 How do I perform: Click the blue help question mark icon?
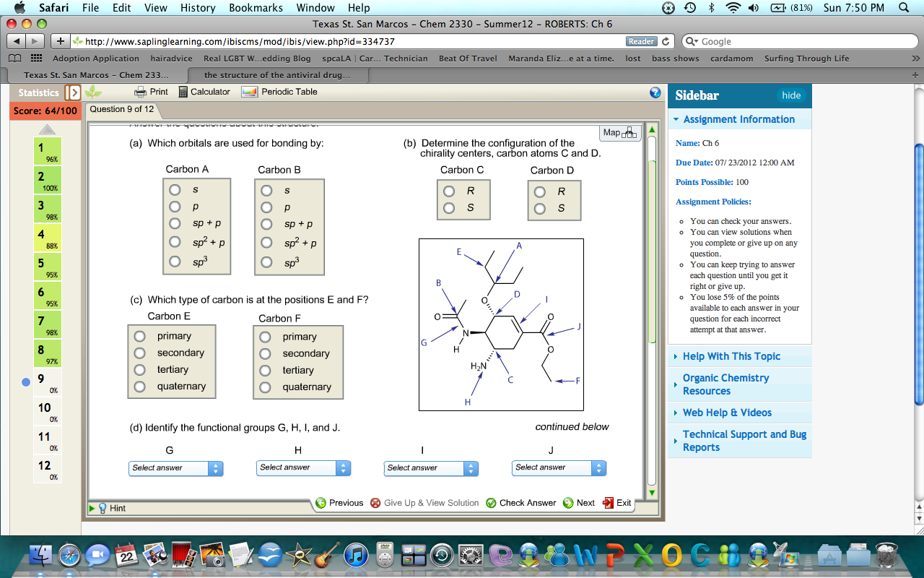[x=655, y=92]
